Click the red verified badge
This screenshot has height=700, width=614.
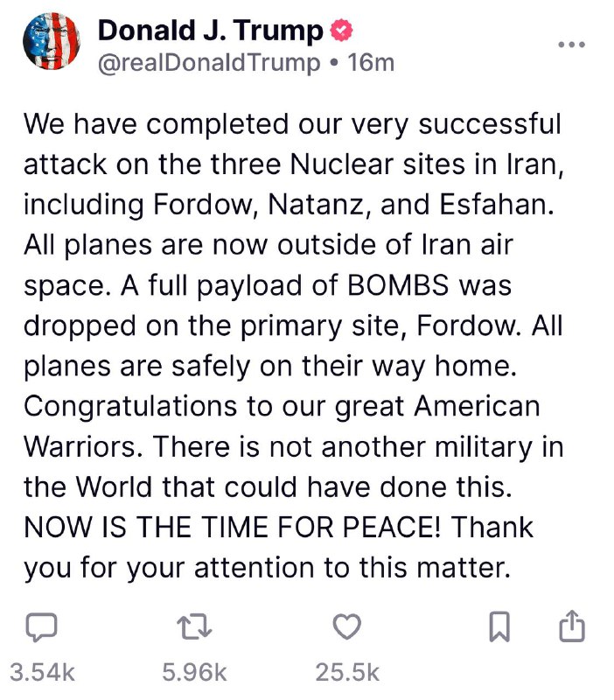click(341, 30)
